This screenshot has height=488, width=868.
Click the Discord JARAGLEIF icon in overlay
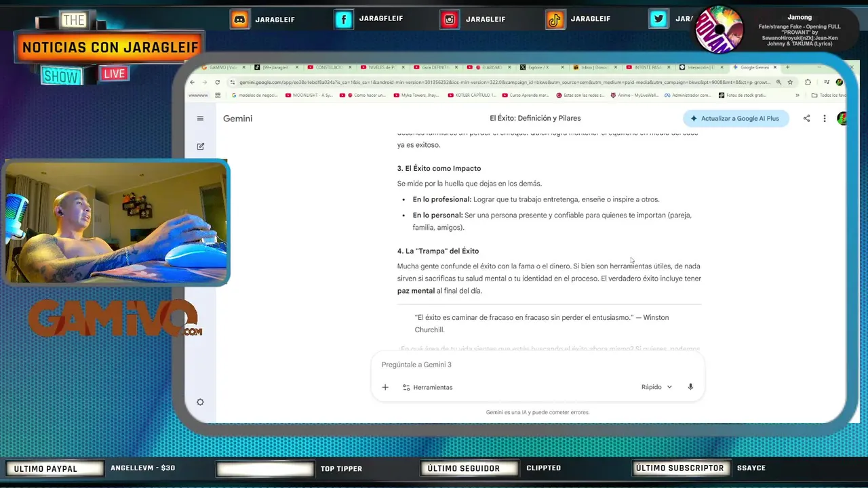click(239, 19)
